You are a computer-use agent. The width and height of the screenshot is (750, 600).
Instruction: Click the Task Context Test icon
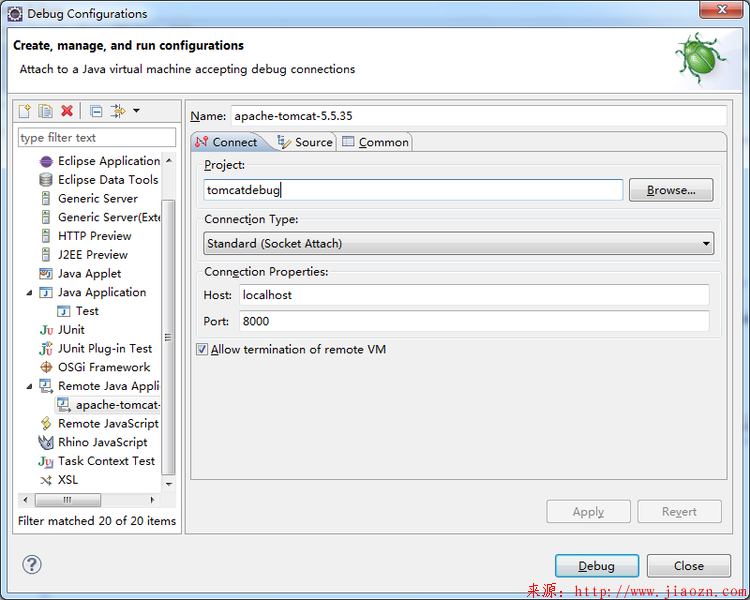46,461
